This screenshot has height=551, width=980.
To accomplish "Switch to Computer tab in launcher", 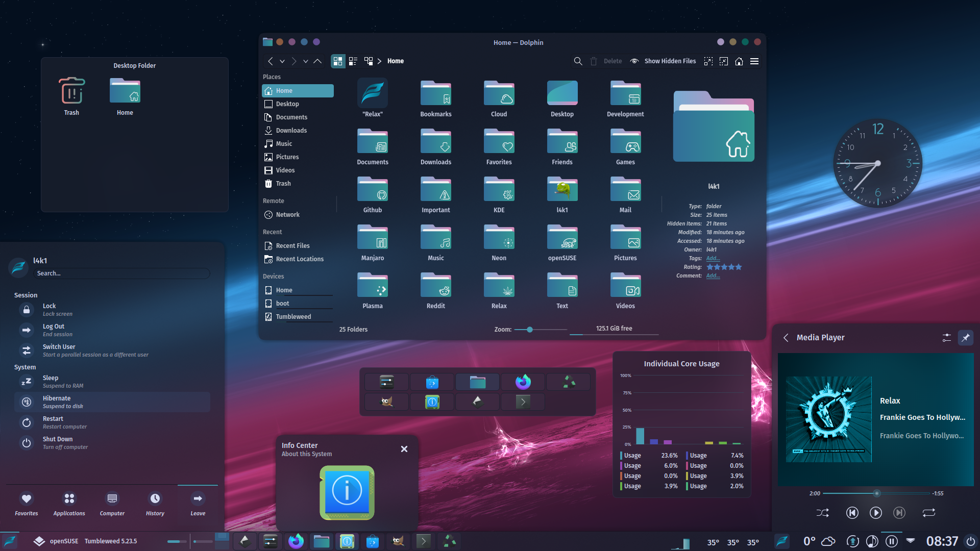I will click(112, 504).
